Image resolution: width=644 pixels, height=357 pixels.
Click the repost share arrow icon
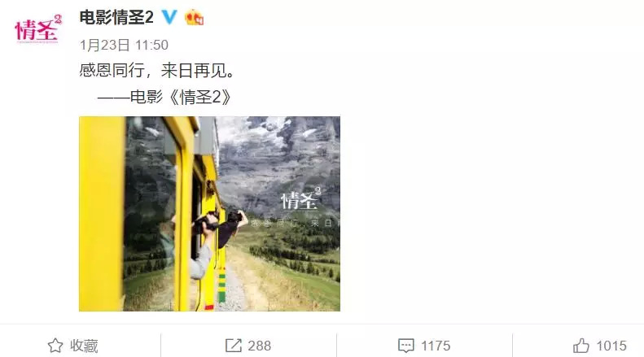(x=234, y=346)
